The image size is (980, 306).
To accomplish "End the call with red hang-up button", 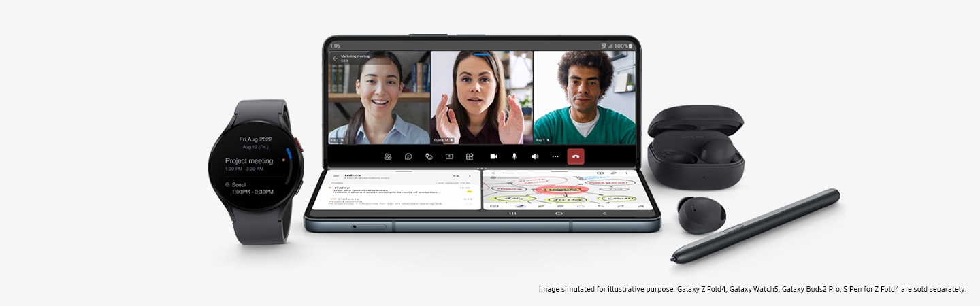I will [576, 156].
